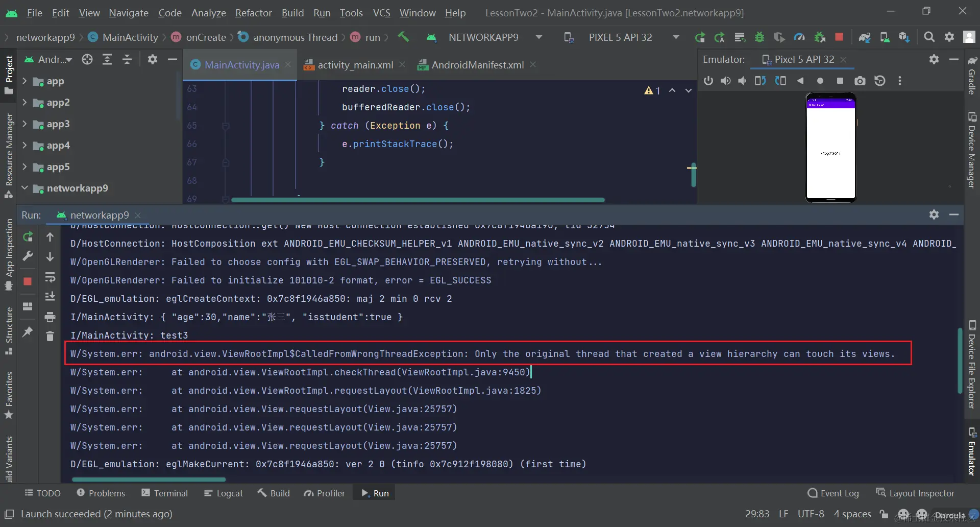Screen dimensions: 980x527
Task: Toggle the Project tool window stripe button
Action: tap(9, 74)
